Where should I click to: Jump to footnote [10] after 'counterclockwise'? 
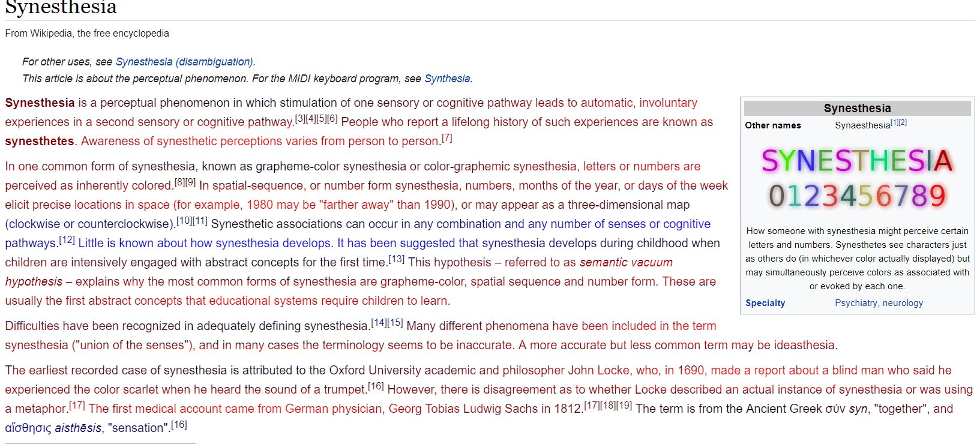click(x=184, y=220)
